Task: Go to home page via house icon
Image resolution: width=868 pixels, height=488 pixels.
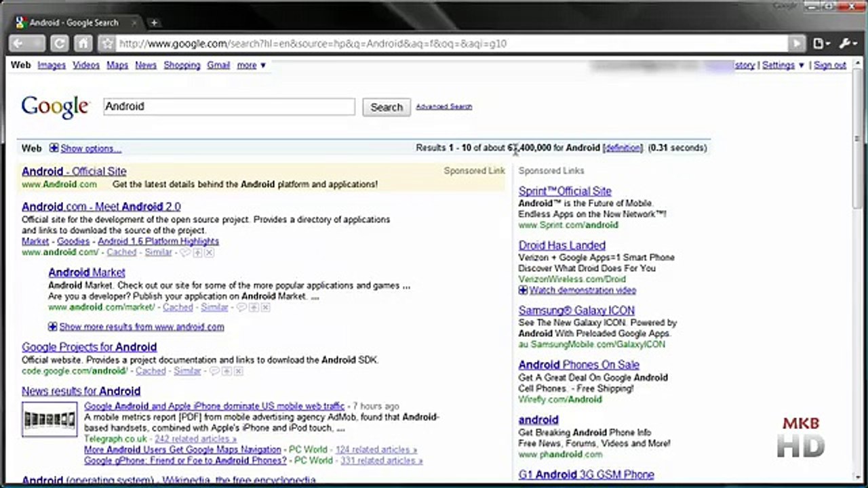Action: (83, 43)
